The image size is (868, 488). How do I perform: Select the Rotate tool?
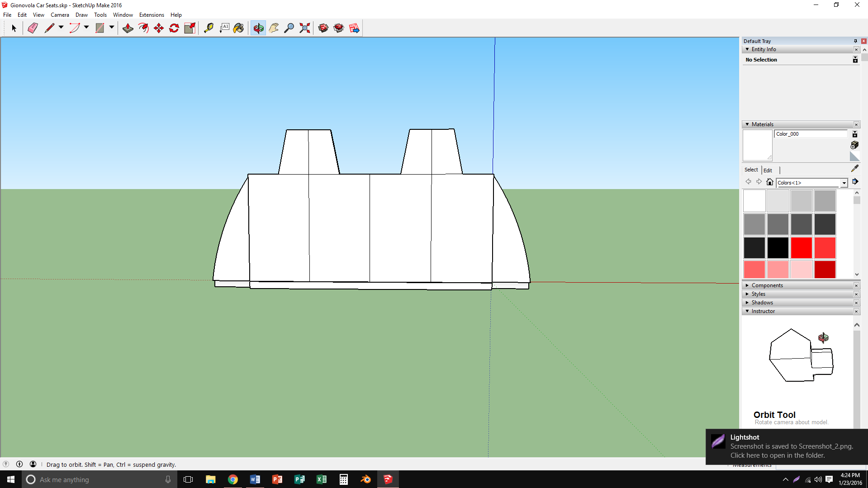pos(174,28)
